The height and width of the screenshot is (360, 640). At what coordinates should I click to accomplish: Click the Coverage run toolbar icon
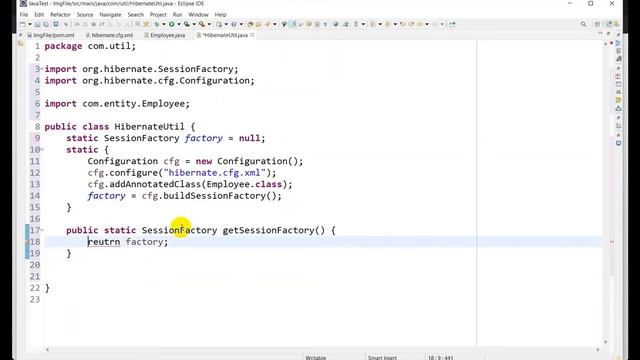pyautogui.click(x=187, y=24)
